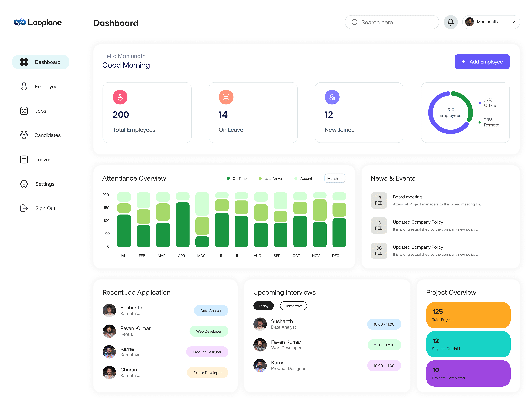532x398 pixels.
Task: Click the Candidates group icon in sidebar
Action: pos(24,135)
